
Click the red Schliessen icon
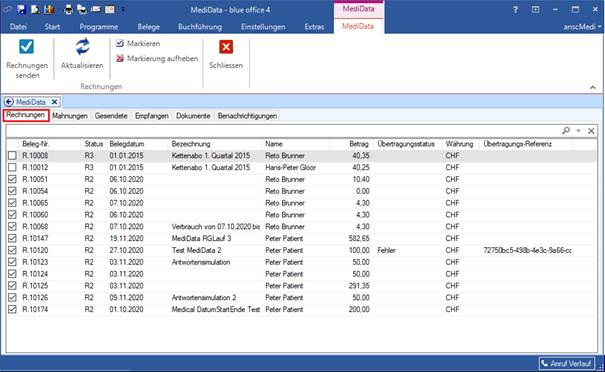226,47
